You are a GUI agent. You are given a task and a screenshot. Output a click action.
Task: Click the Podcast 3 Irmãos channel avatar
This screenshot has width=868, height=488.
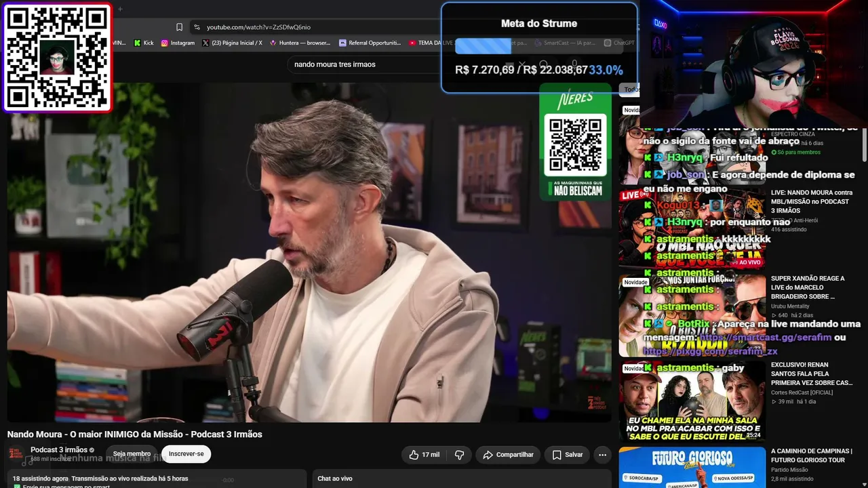click(16, 454)
